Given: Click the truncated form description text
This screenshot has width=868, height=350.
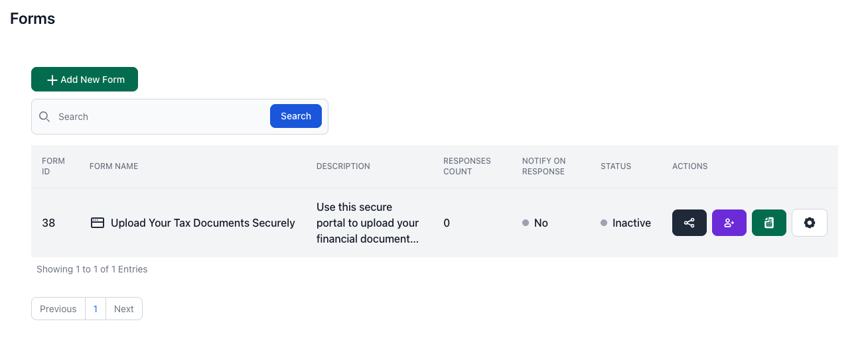Looking at the screenshot, I should [368, 223].
